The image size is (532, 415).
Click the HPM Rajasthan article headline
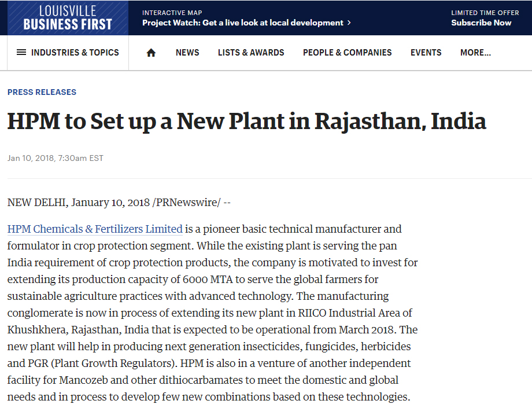(x=246, y=122)
